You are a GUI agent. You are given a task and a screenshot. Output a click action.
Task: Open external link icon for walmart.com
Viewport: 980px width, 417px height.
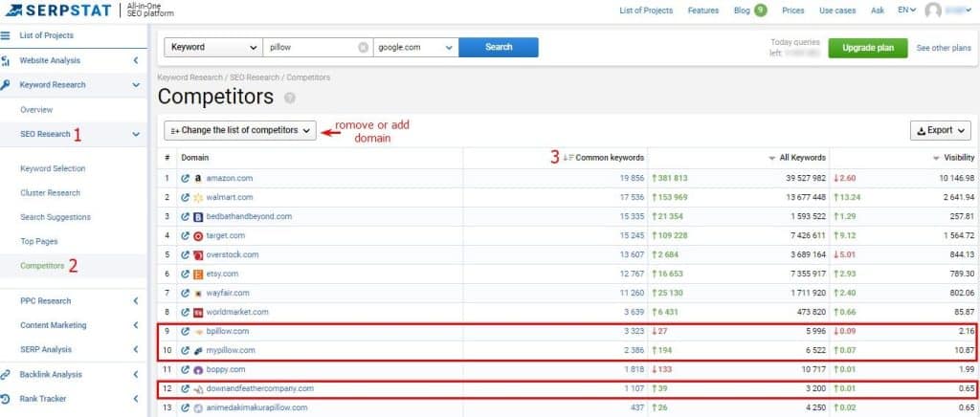(x=186, y=197)
